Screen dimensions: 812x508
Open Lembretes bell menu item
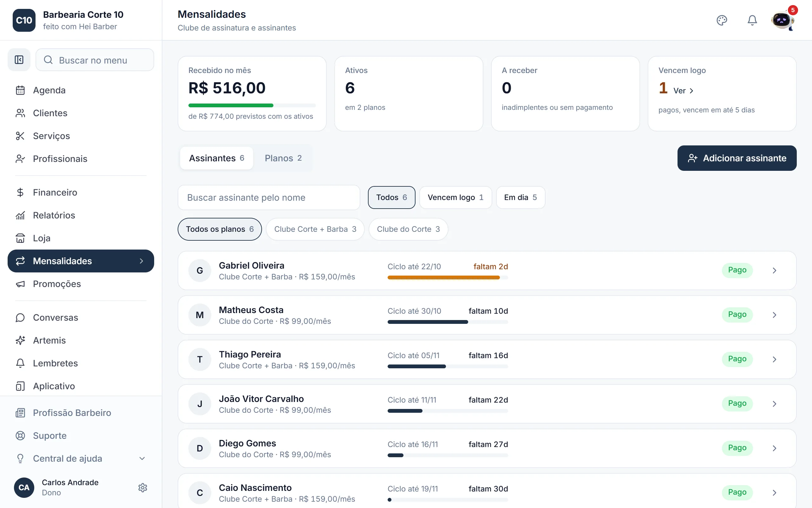coord(81,363)
